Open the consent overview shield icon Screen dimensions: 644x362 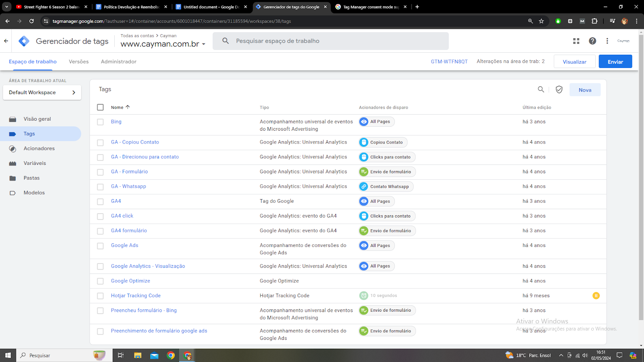point(559,90)
